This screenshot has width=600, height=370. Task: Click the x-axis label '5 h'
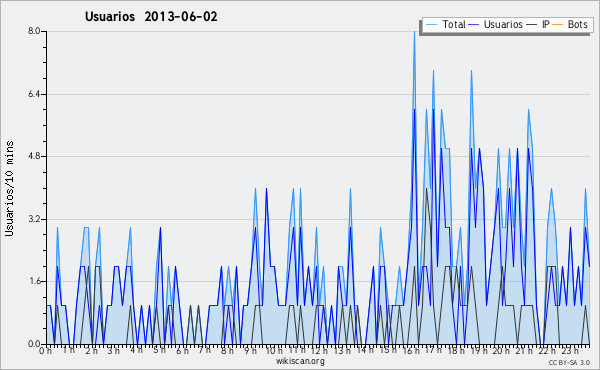tap(159, 350)
